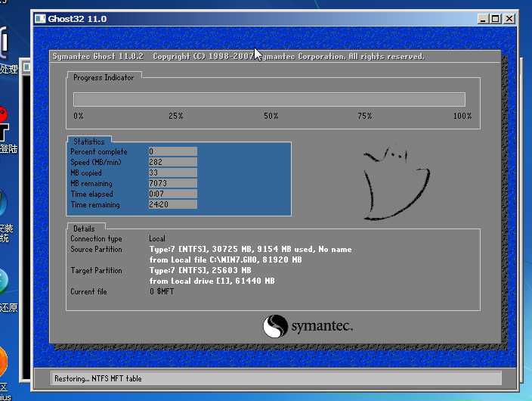Click source partition line 'Type:7 [NTFS], 30725 MB'
This screenshot has height=401, width=532.
[x=250, y=249]
